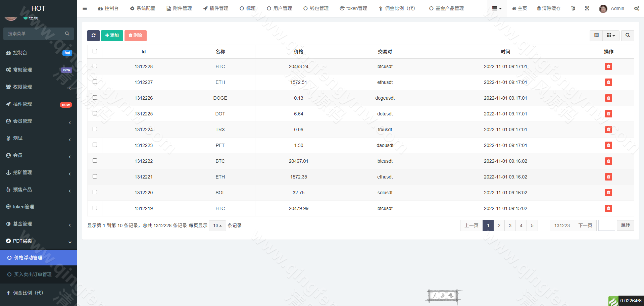This screenshot has width=644, height=306.
Task: Click the page-jump input next to 跳转
Action: (607, 225)
